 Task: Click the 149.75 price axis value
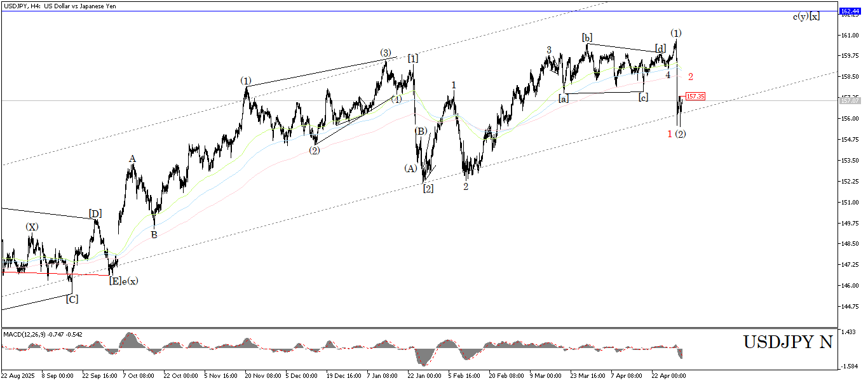849,223
